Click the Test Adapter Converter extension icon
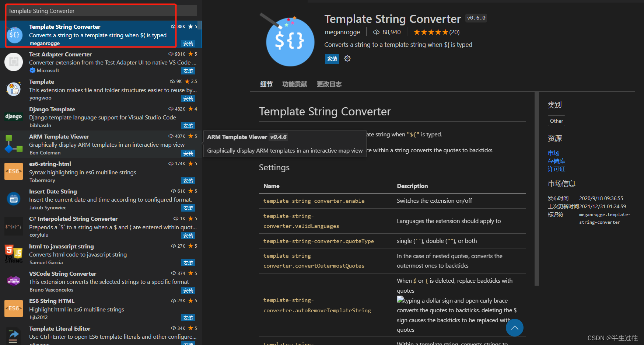The image size is (644, 345). pos(14,62)
